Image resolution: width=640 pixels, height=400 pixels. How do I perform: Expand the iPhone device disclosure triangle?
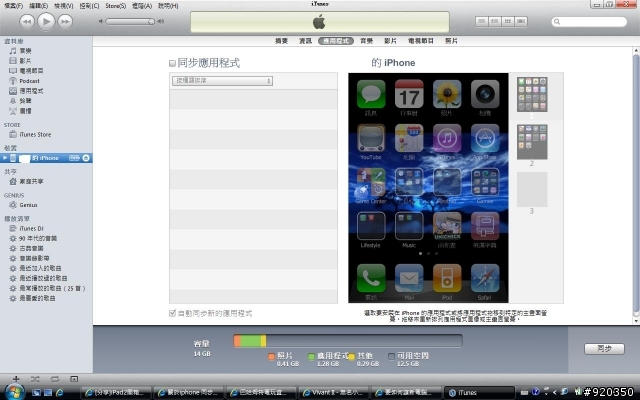[x=5, y=158]
